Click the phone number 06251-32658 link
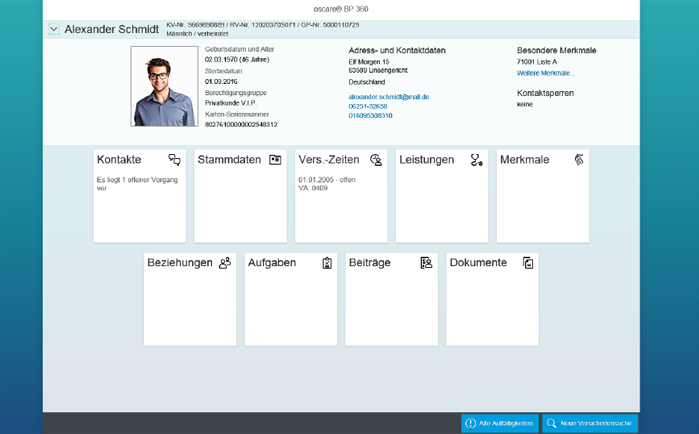Image resolution: width=699 pixels, height=434 pixels. [367, 106]
